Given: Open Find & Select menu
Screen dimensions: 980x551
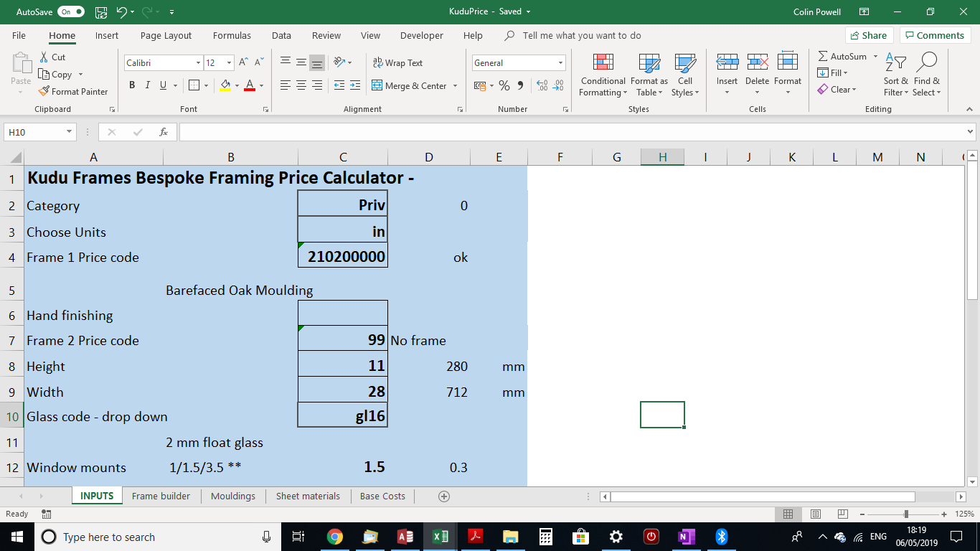Looking at the screenshot, I should point(927,75).
